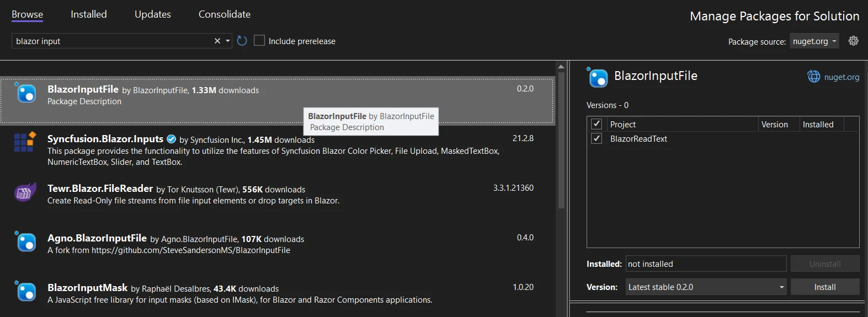The image size is (868, 317).
Task: Click the Install button
Action: (824, 287)
